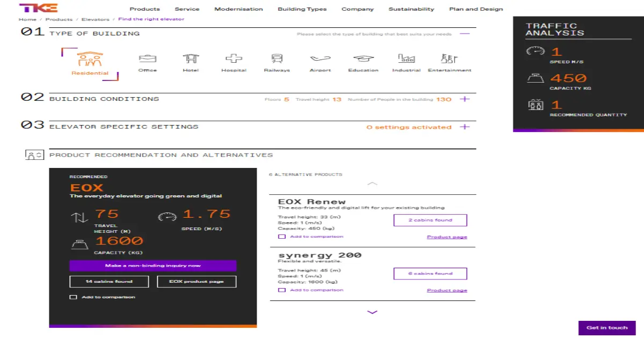Select the Education building type icon
This screenshot has width=644, height=338.
point(363,58)
